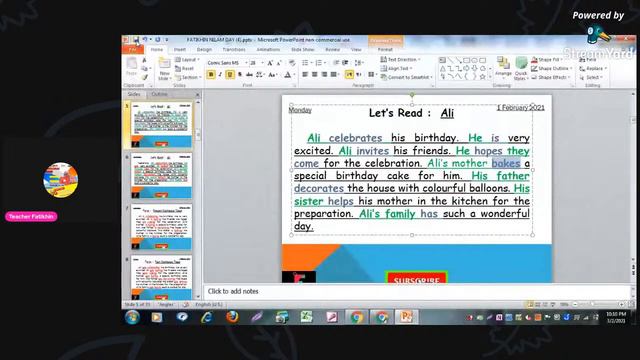Click the Strikethrough icon
The height and width of the screenshot is (360, 640).
[x=249, y=75]
